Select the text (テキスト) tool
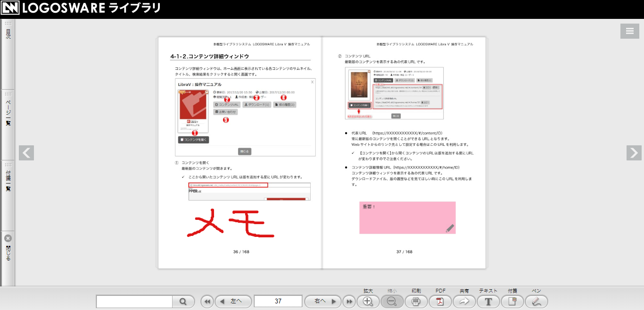644x310 pixels. point(488,301)
